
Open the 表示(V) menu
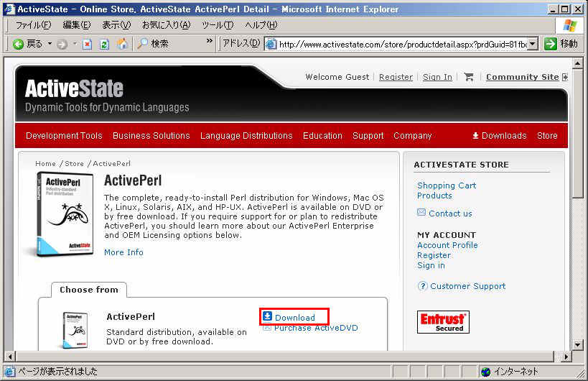(116, 24)
